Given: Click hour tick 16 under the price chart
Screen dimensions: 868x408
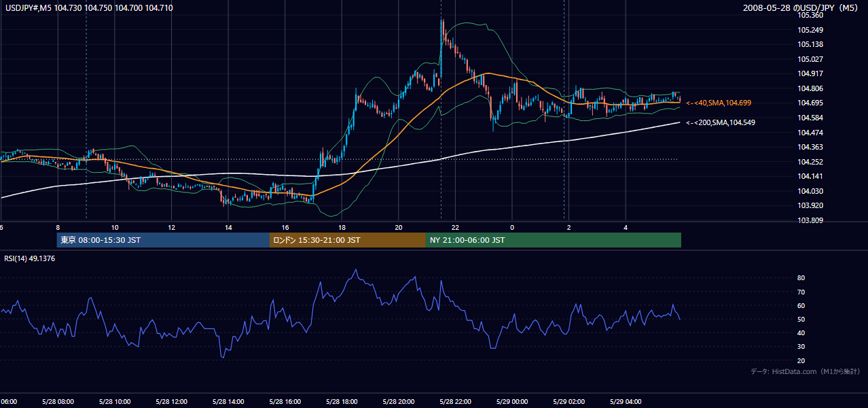Looking at the screenshot, I should coord(285,227).
